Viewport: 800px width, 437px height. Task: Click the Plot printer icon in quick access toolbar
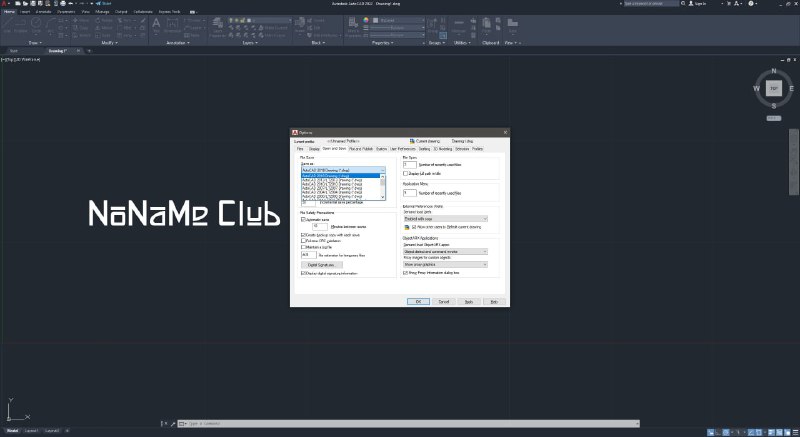(x=63, y=4)
